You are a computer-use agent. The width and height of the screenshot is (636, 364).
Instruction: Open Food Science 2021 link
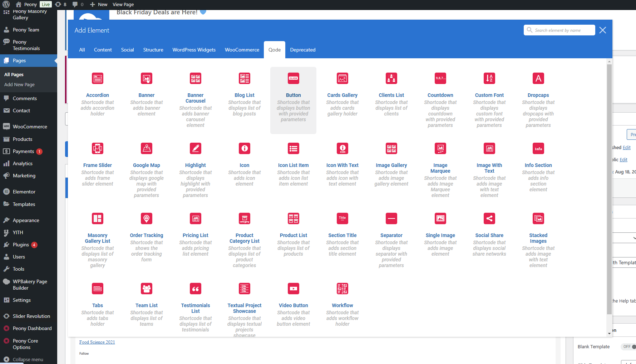point(97,342)
